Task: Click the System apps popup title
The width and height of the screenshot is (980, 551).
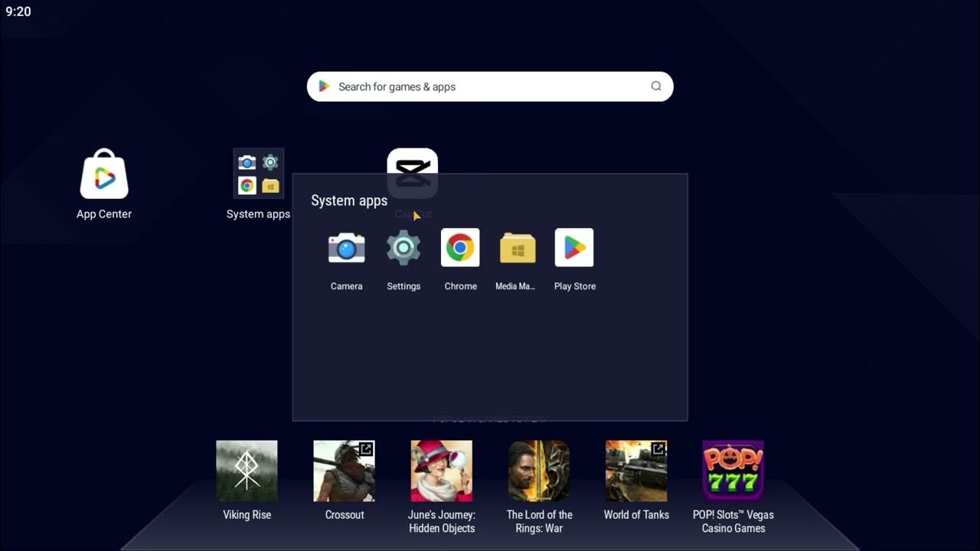Action: point(349,201)
